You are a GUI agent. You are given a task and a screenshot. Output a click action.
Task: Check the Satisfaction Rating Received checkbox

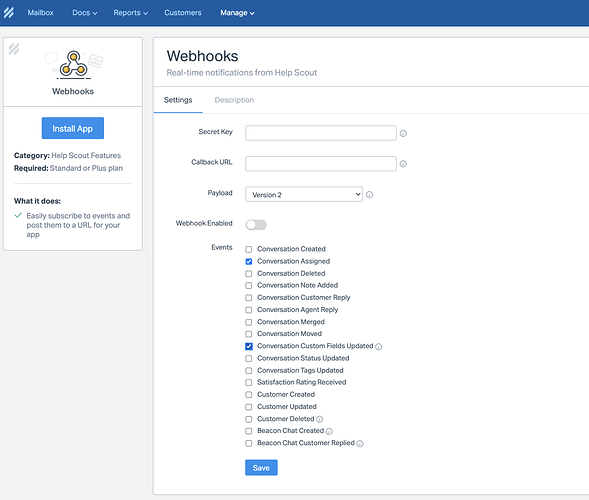coord(249,382)
